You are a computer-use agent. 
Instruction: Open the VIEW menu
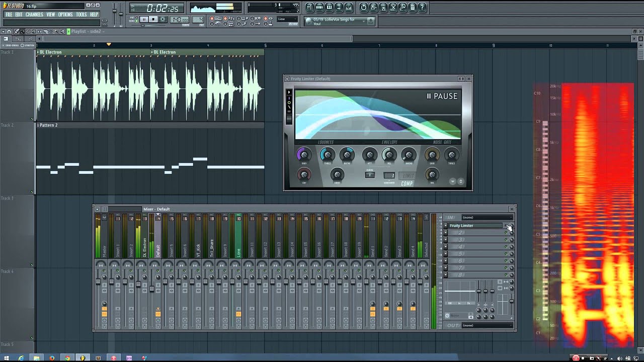point(51,15)
